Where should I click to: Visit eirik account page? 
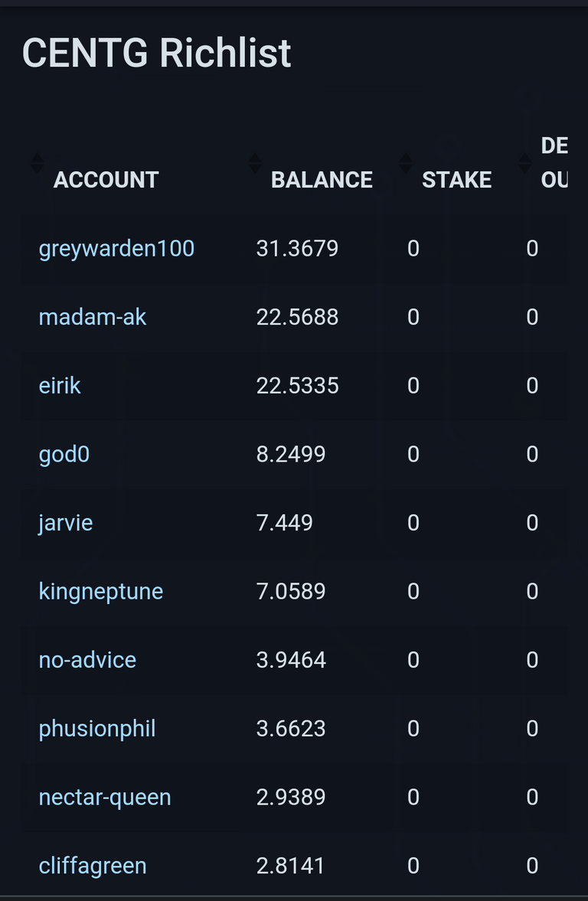(x=60, y=386)
